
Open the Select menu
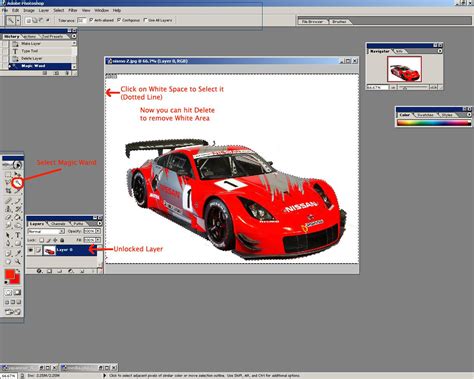click(x=59, y=11)
